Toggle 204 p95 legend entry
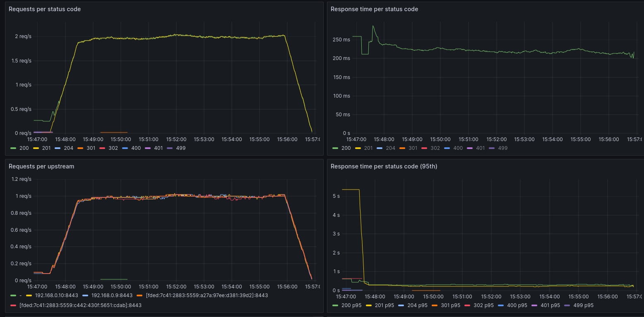This screenshot has height=317, width=644. click(x=417, y=305)
